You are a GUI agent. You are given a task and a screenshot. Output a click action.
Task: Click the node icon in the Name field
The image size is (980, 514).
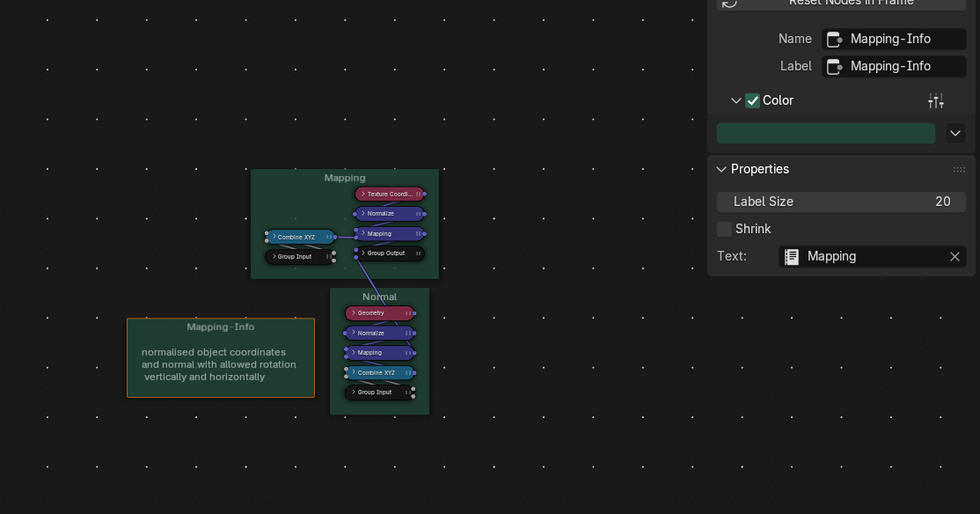point(834,40)
